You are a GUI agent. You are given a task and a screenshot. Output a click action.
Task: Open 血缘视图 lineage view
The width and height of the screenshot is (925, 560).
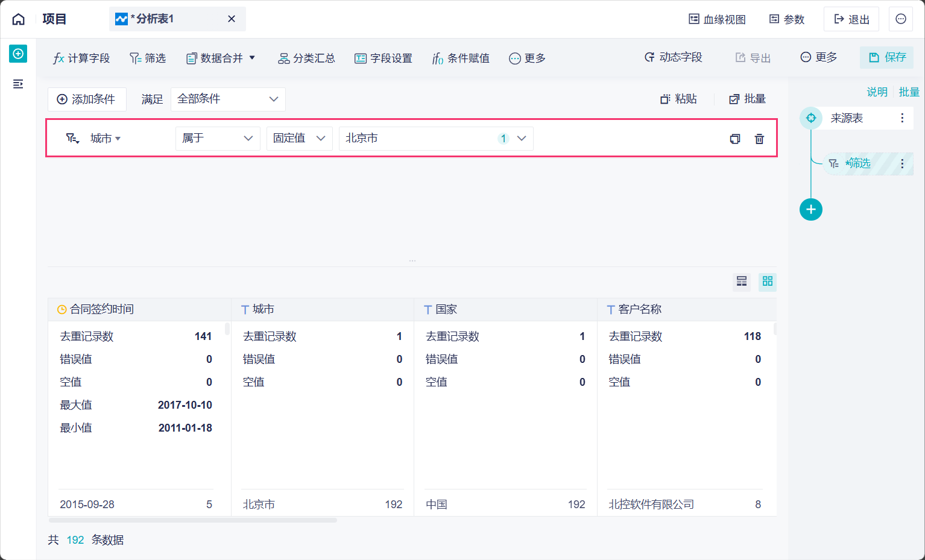pos(718,19)
